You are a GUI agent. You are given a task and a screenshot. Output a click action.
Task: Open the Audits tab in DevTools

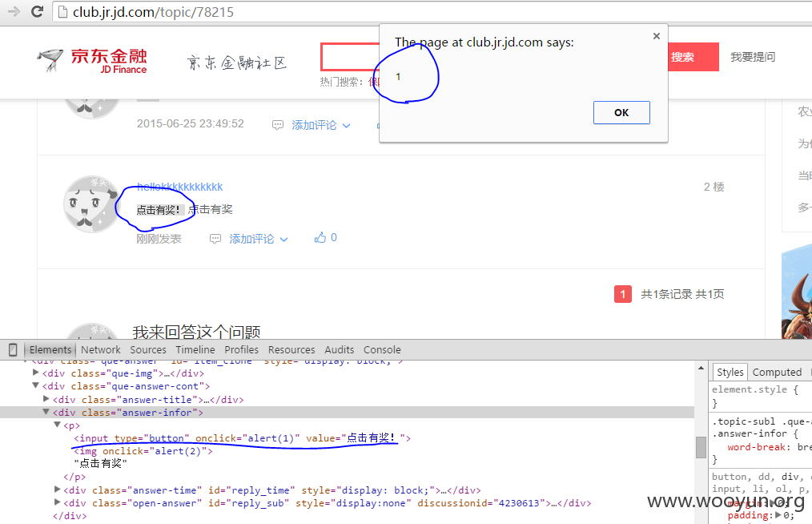(340, 349)
